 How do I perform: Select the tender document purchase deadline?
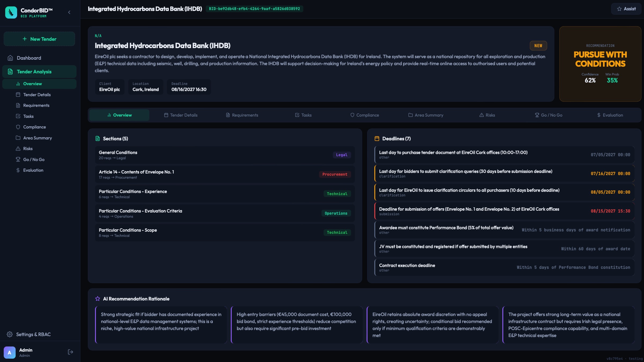[504, 155]
